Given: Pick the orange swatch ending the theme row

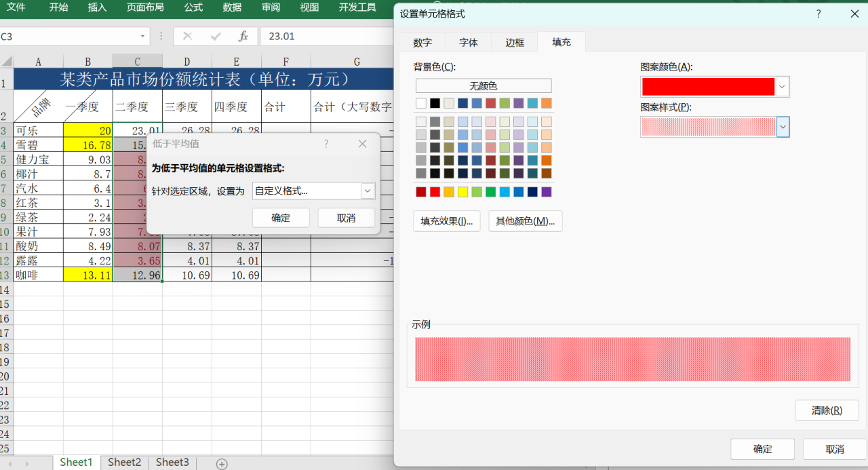Looking at the screenshot, I should click(547, 103).
